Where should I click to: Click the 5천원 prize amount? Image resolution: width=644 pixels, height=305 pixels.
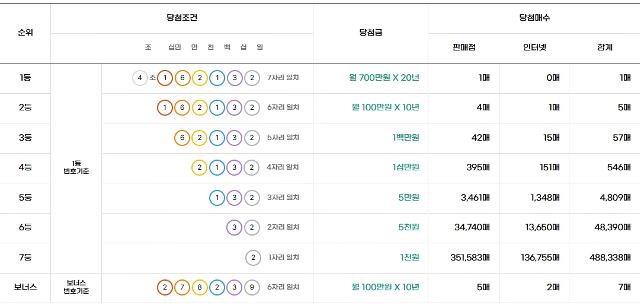[x=409, y=227]
